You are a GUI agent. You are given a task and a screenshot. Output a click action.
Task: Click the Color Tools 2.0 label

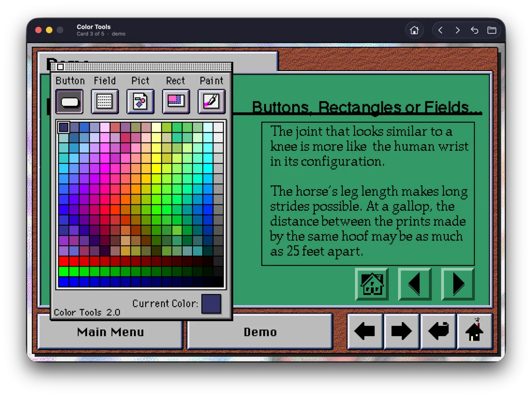87,312
